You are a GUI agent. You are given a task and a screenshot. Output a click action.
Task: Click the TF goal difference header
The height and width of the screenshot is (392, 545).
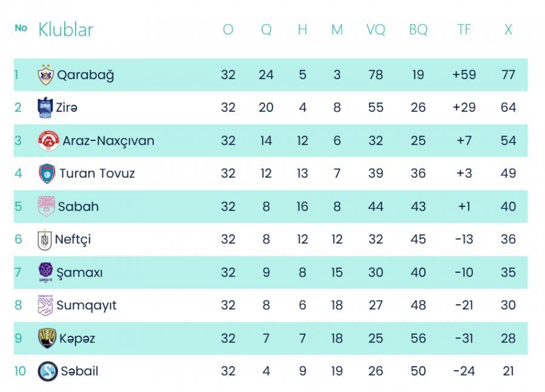coord(464,30)
